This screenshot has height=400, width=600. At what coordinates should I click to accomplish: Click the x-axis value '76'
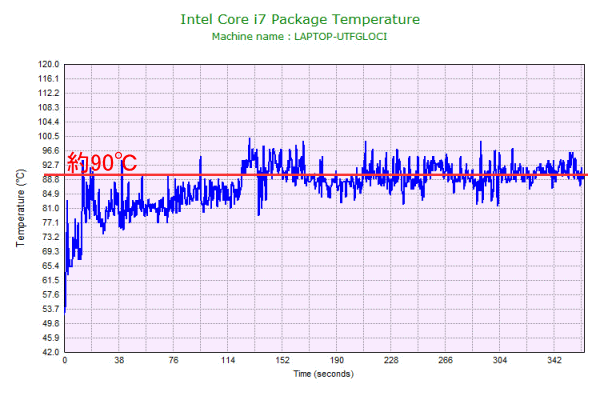tap(173, 360)
